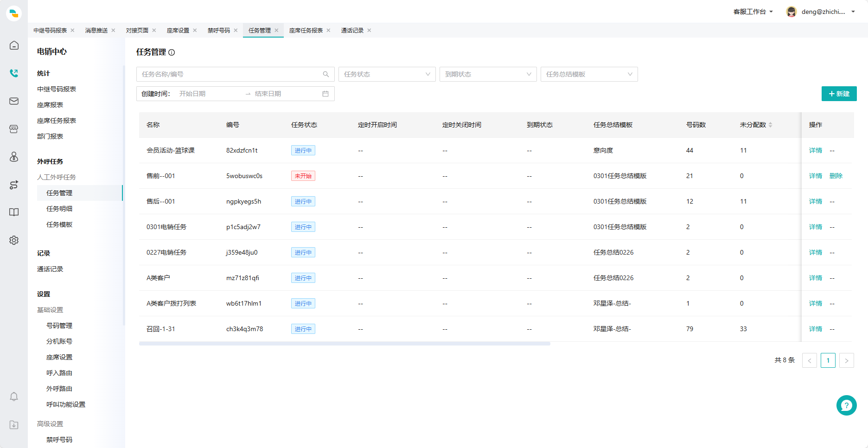
Task: Sort by 未分配数 column arrows
Action: click(770, 125)
